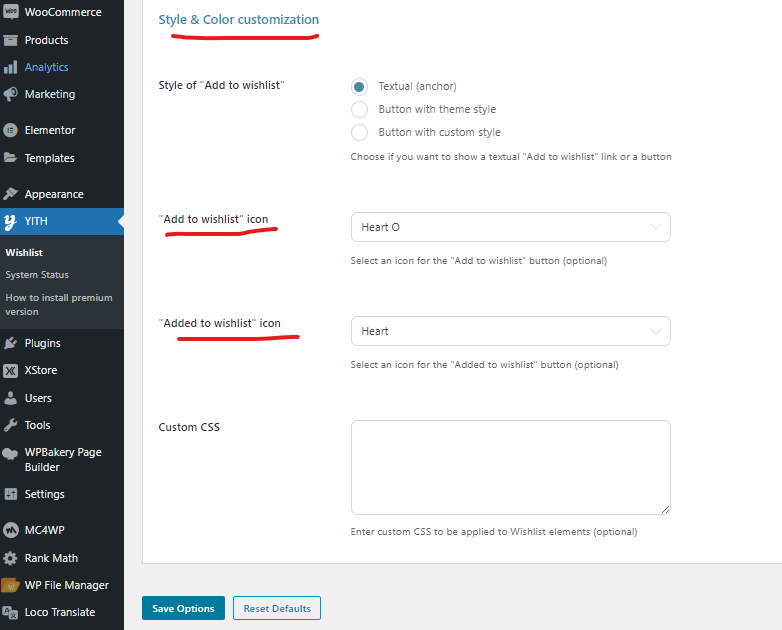Click the Marketing megaphone icon
This screenshot has width=782, height=630.
tap(10, 94)
